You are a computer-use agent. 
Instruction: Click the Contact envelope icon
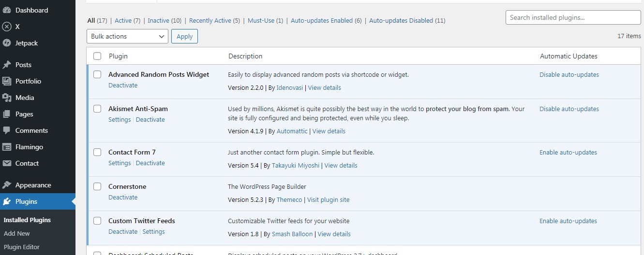point(7,163)
